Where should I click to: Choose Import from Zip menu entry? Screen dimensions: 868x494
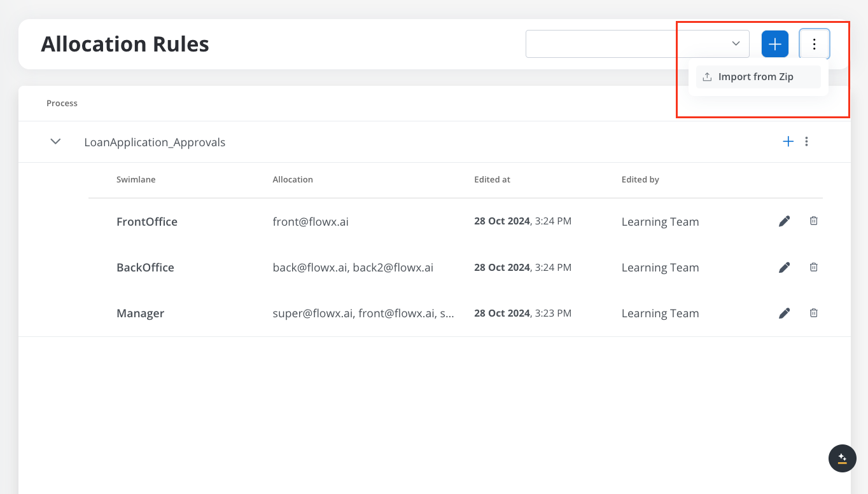pyautogui.click(x=758, y=77)
